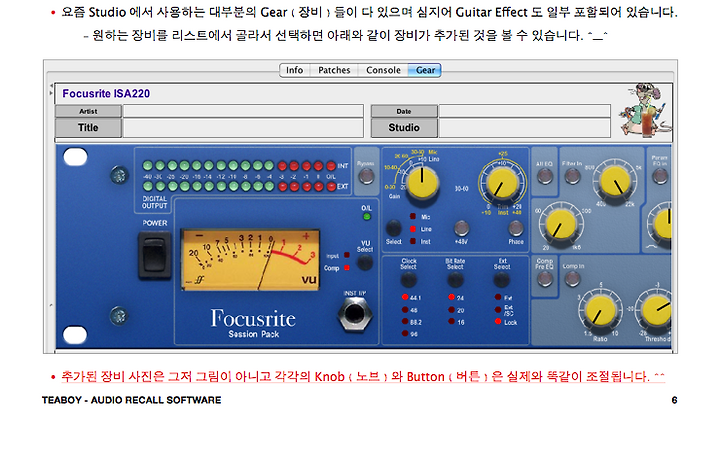Toggle the Comp Pre EQ button

pyautogui.click(x=545, y=278)
